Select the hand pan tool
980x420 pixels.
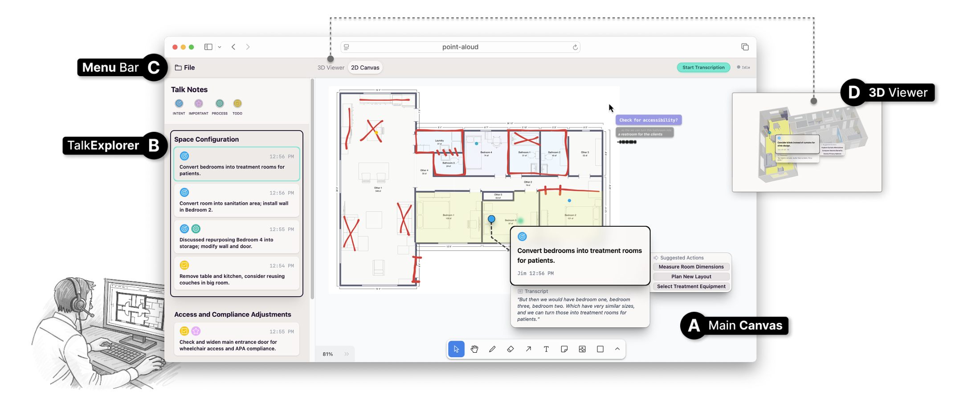474,349
